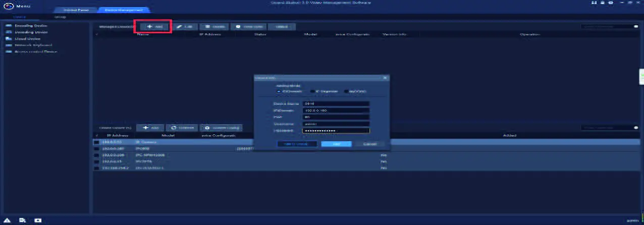The width and height of the screenshot is (644, 225).
Task: Click Add in the online devices toolbar
Action: point(150,128)
